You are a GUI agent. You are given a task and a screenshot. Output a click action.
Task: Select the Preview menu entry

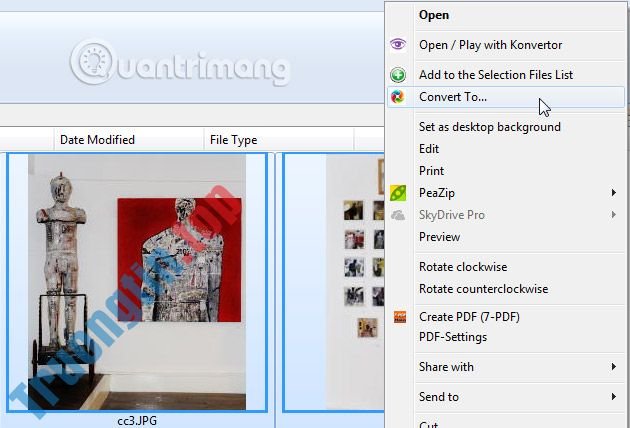pyautogui.click(x=439, y=237)
